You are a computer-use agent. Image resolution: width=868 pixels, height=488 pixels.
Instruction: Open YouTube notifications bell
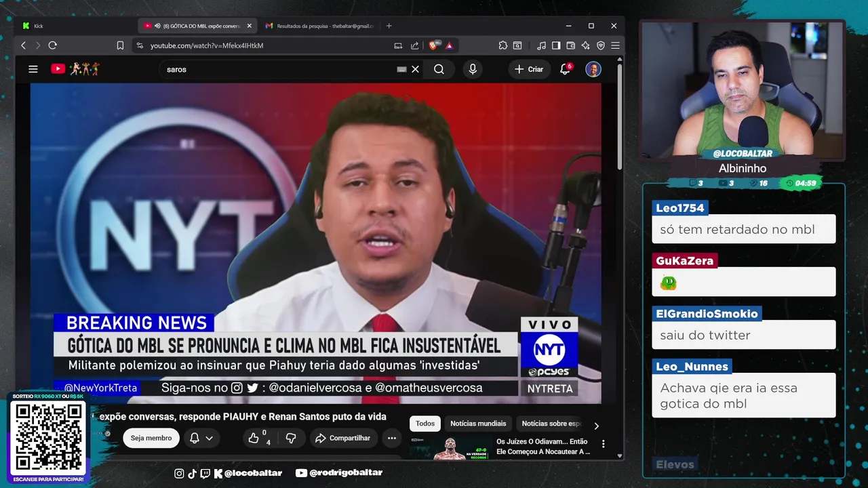click(x=565, y=69)
